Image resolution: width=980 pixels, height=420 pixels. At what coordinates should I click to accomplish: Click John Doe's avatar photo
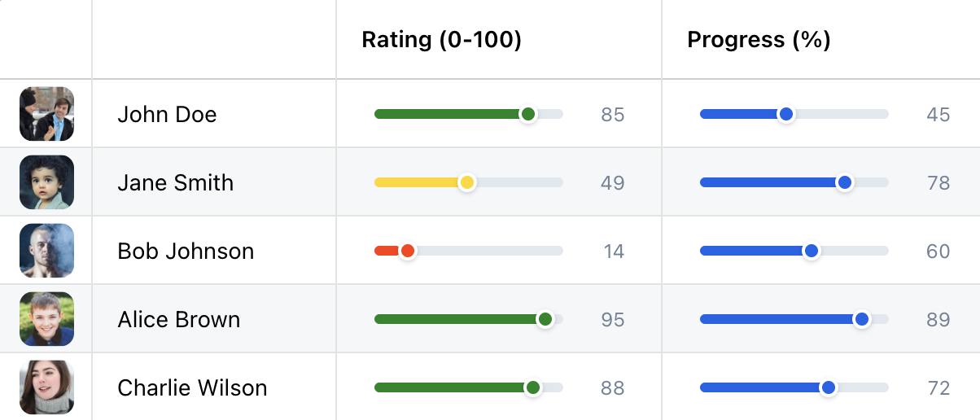[x=46, y=114]
